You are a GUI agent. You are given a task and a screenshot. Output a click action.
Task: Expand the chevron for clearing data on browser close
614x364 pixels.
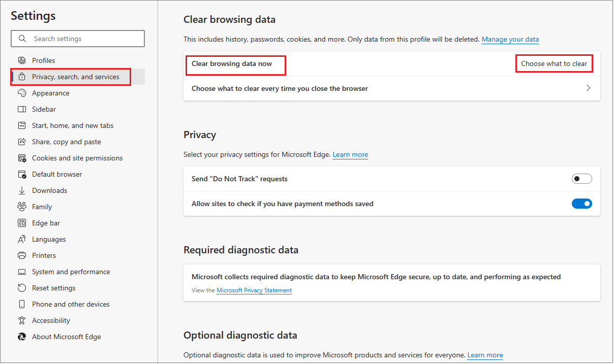(x=588, y=88)
